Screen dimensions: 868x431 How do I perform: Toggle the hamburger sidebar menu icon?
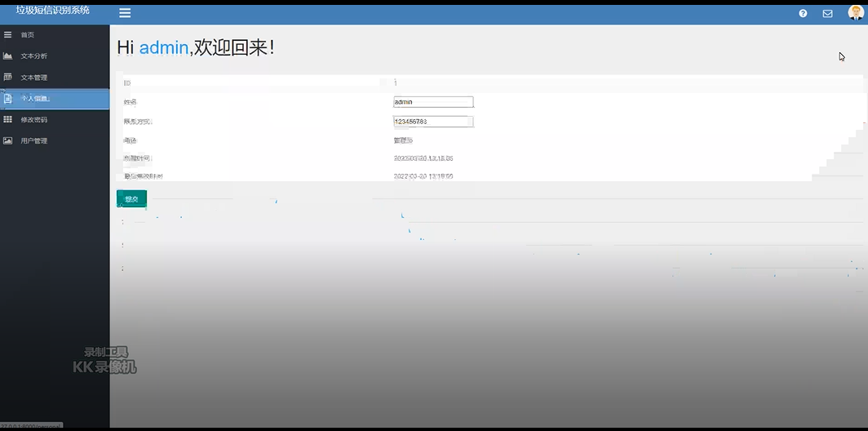pos(125,13)
